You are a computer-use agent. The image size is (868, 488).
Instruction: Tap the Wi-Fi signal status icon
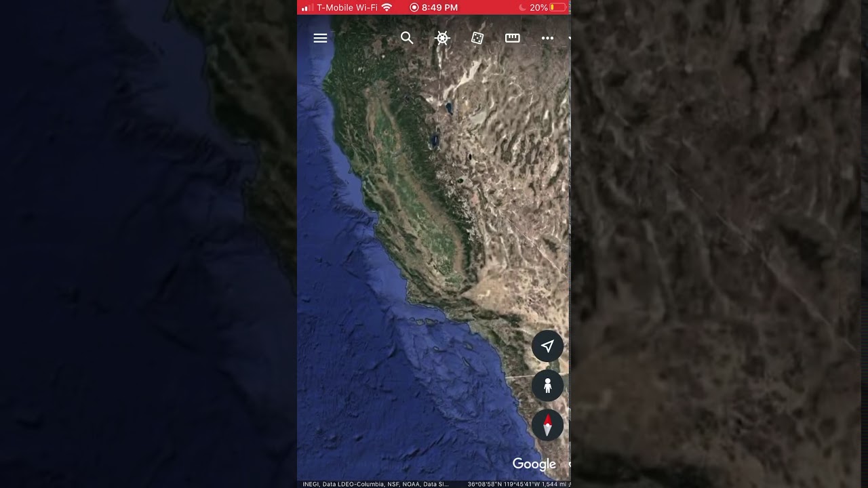(x=387, y=7)
